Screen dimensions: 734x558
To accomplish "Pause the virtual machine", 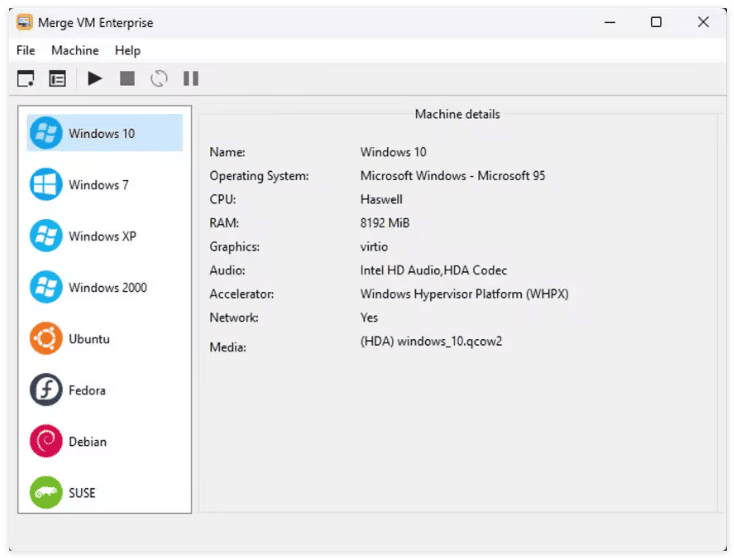I will 191,78.
